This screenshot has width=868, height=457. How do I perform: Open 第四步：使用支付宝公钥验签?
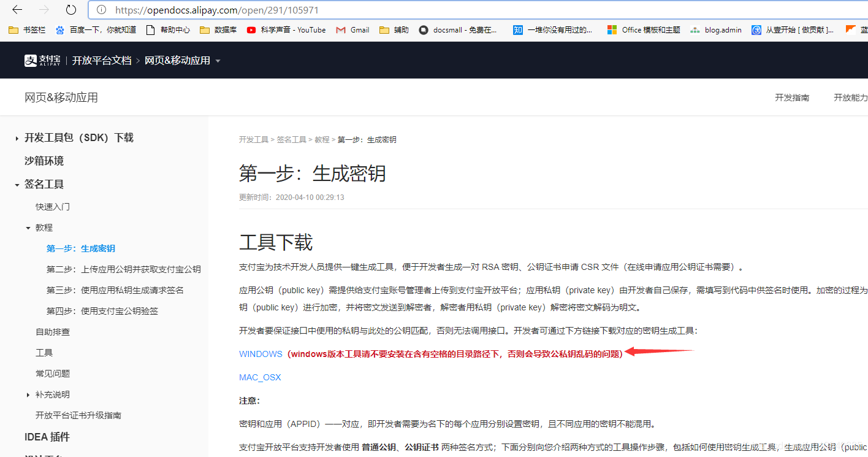click(102, 311)
